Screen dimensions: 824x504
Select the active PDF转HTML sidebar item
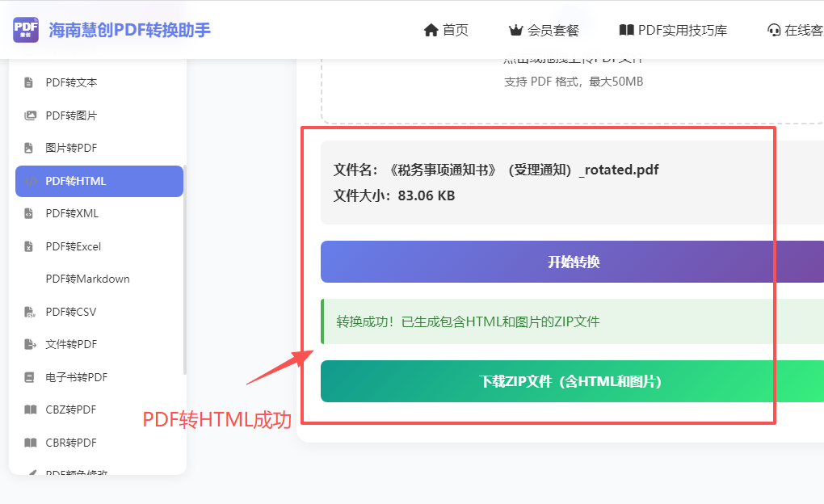[99, 181]
